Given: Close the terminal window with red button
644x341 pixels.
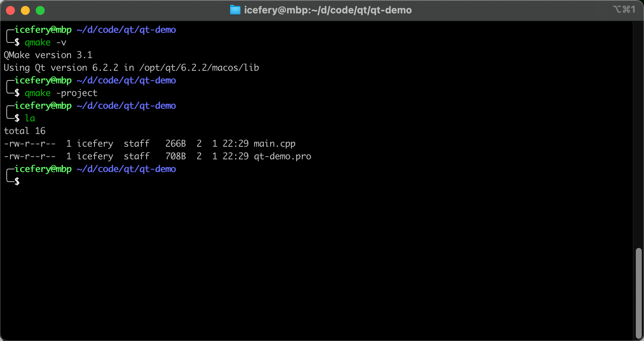Looking at the screenshot, I should tap(11, 10).
